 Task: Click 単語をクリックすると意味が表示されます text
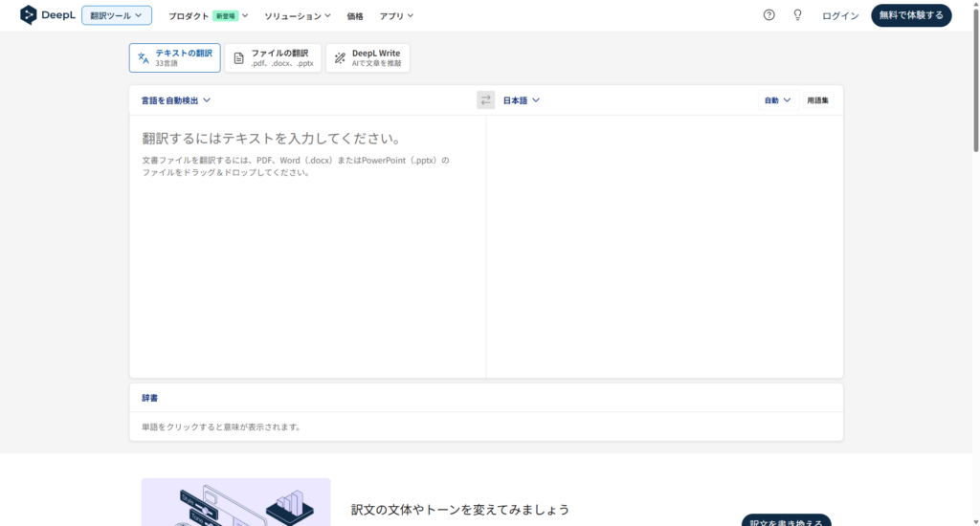tap(222, 427)
